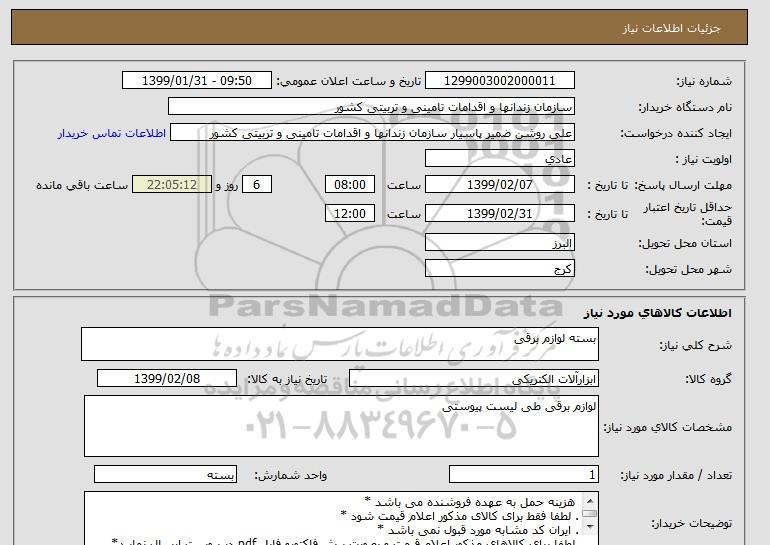Click the remaining time countdown 22:05:12
The image size is (770, 545).
pos(172,185)
